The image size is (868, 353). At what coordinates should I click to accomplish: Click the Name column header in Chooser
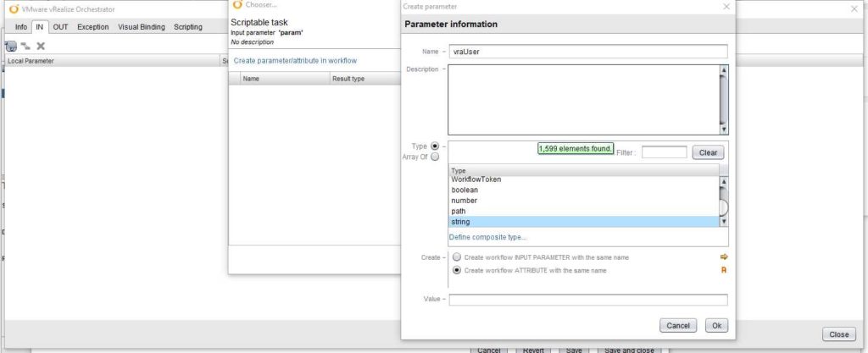point(285,79)
